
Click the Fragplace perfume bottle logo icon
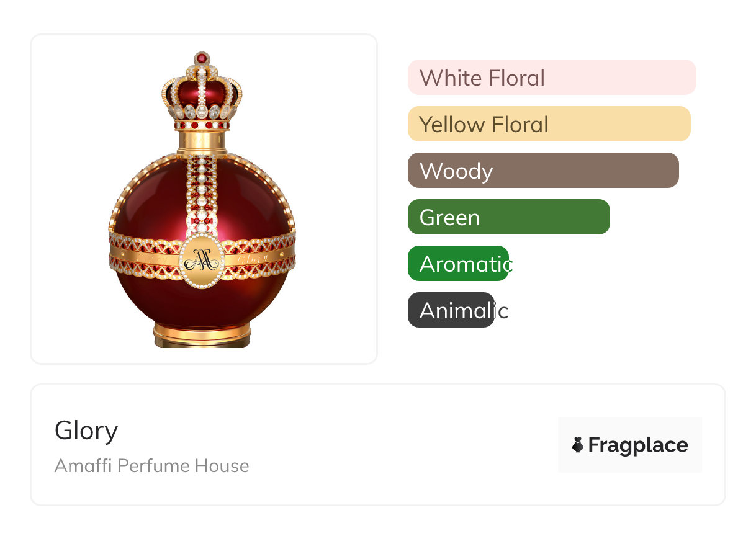578,445
